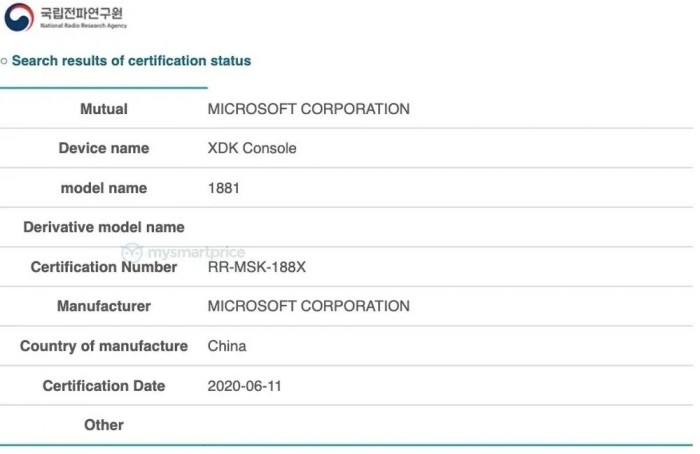Click the 'Search results of certification status' heading
The image size is (700, 454).
[x=131, y=61]
